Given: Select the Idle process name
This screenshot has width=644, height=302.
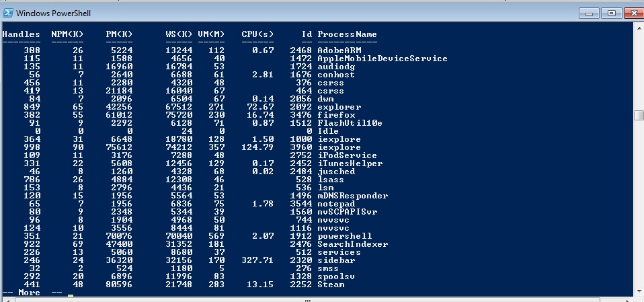Looking at the screenshot, I should (x=328, y=131).
